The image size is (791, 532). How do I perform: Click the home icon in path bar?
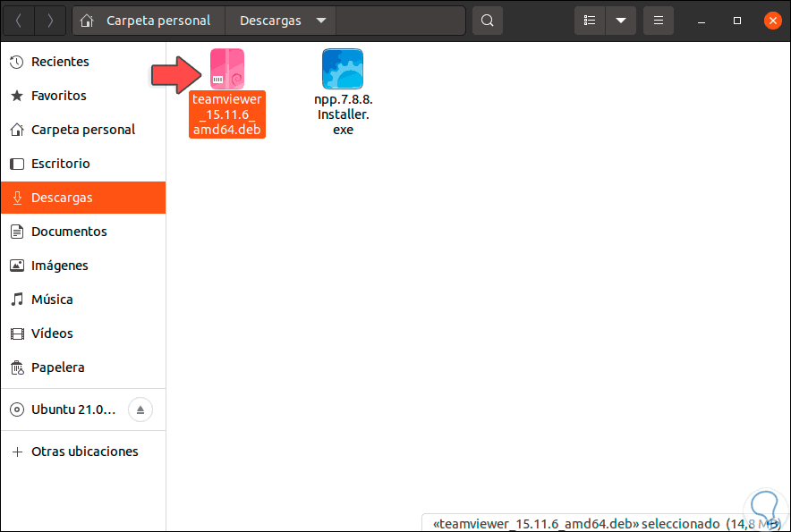pyautogui.click(x=87, y=21)
